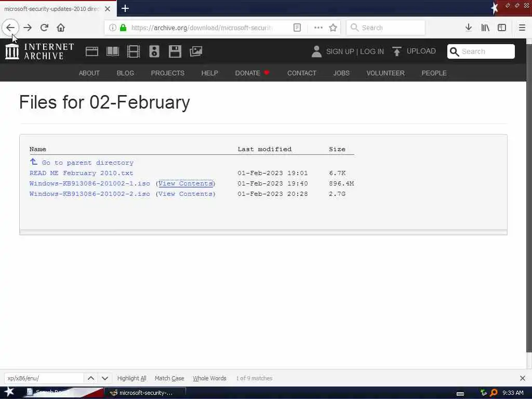The width and height of the screenshot is (532, 399).
Task: Click the keyboard tray icon
Action: click(460, 394)
